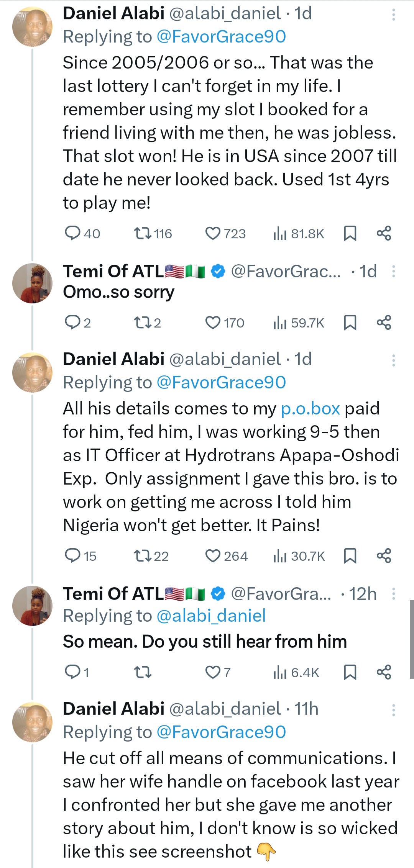The image size is (414, 868).
Task: View analytics showing 30.7K views
Action: [x=299, y=556]
